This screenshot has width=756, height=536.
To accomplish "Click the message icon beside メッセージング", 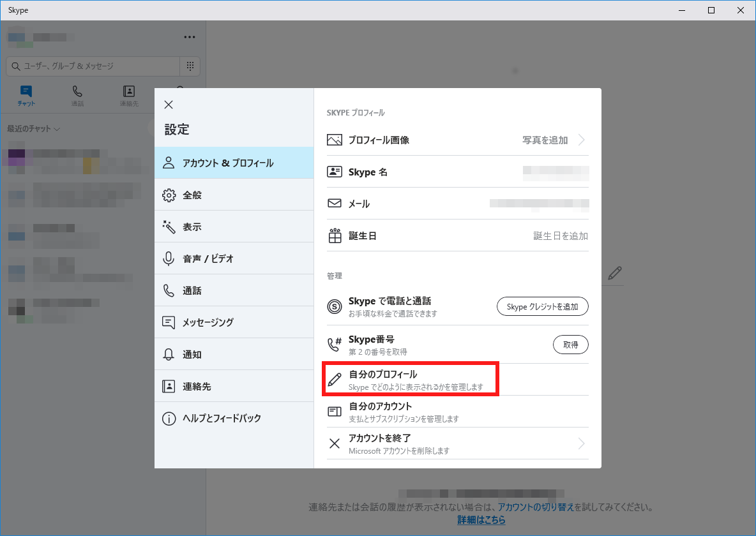I will click(169, 322).
